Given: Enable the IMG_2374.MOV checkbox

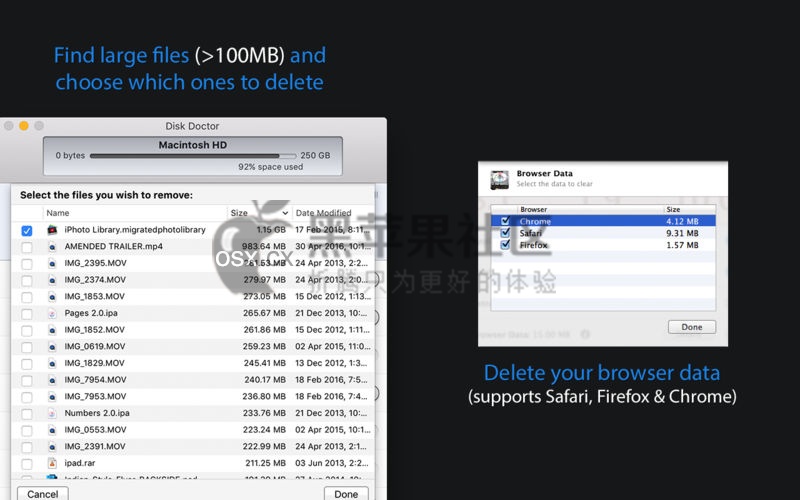Looking at the screenshot, I should pyautogui.click(x=27, y=281).
